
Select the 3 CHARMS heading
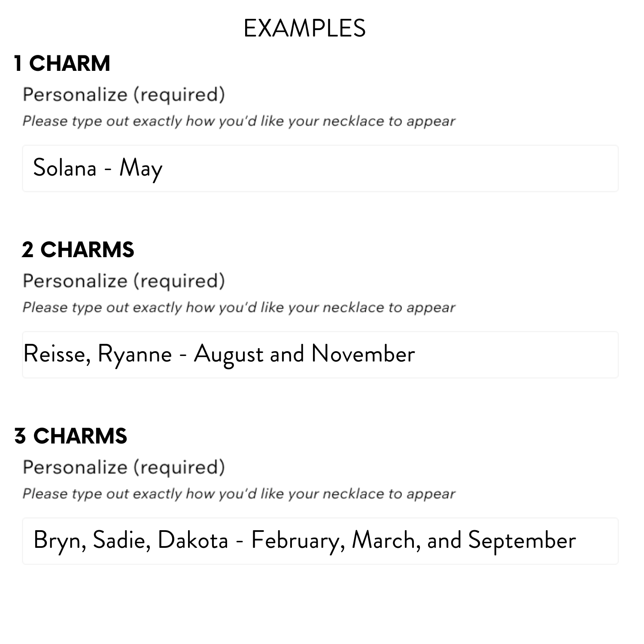71,436
